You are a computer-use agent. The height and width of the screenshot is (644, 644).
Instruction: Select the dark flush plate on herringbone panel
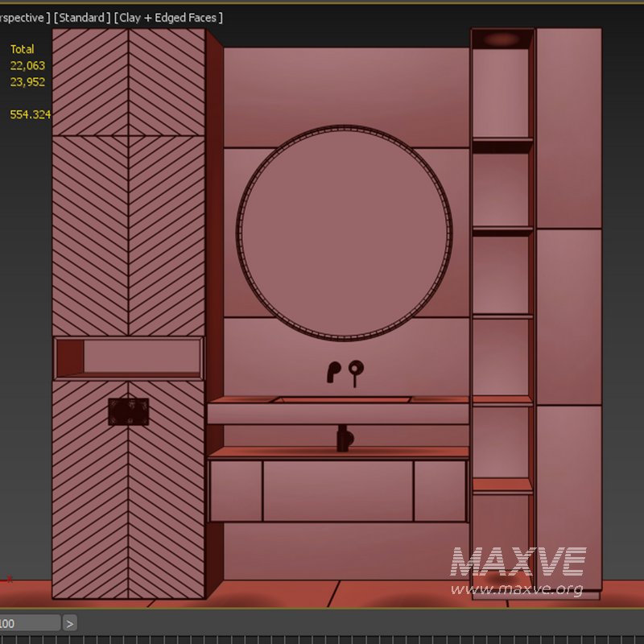[x=129, y=412]
